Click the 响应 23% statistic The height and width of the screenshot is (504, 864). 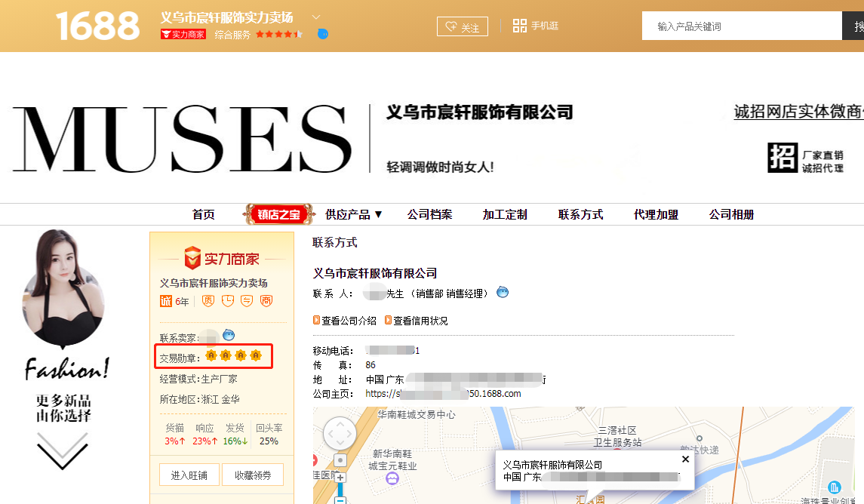(x=205, y=435)
